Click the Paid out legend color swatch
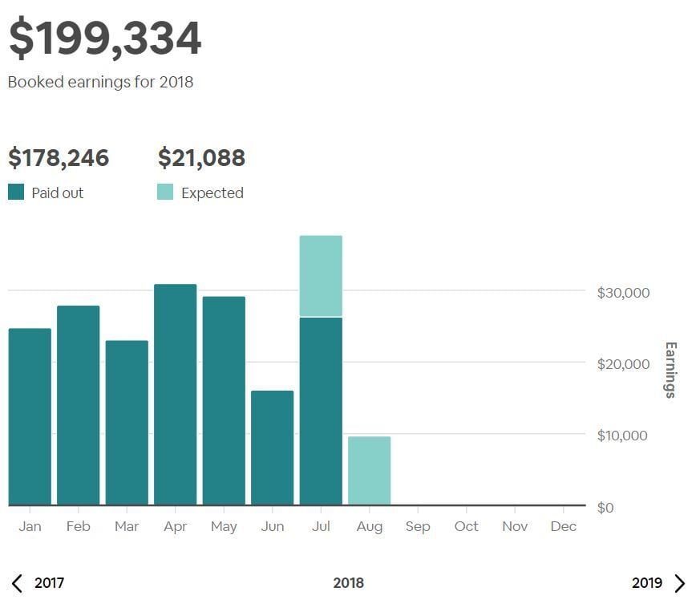This screenshot has width=700, height=608. coord(16,193)
